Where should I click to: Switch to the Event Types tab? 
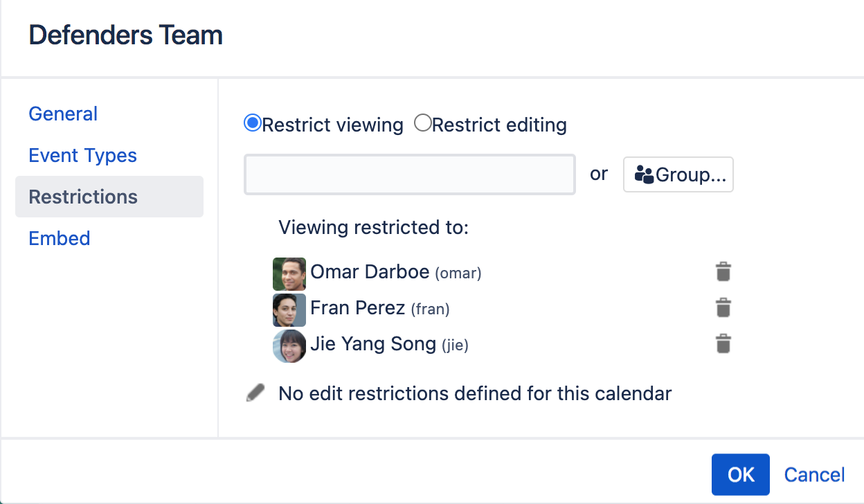tap(83, 155)
